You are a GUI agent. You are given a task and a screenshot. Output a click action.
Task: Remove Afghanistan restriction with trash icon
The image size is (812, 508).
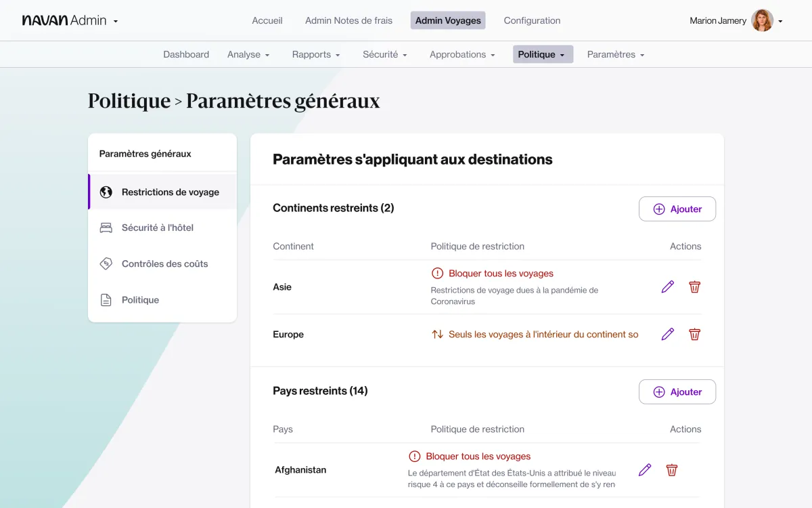pyautogui.click(x=671, y=469)
